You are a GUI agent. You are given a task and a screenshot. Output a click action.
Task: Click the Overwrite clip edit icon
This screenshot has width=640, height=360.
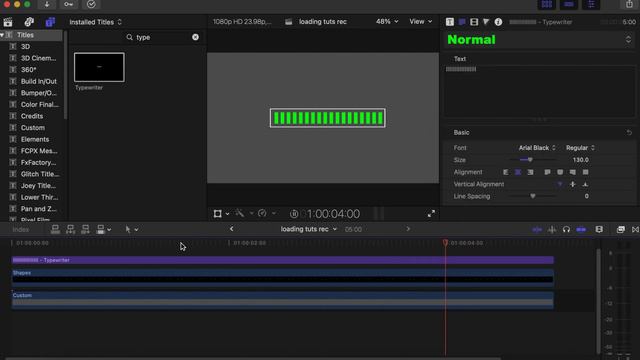(100, 229)
